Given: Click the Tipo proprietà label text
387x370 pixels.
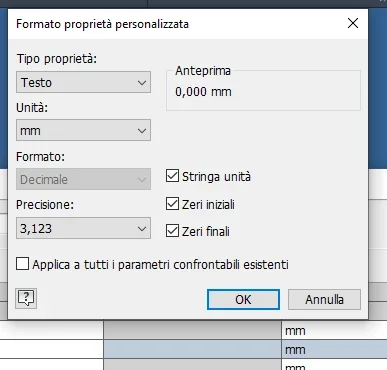Looking at the screenshot, I should click(x=57, y=59).
